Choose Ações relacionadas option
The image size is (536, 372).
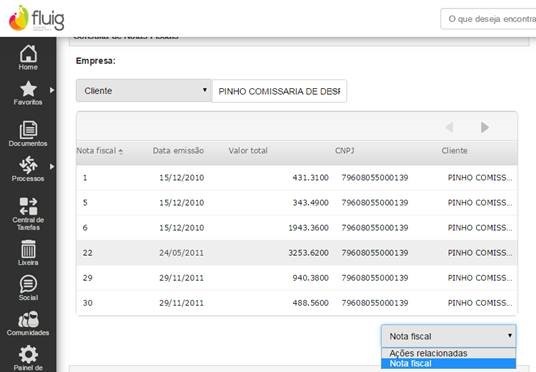448,353
